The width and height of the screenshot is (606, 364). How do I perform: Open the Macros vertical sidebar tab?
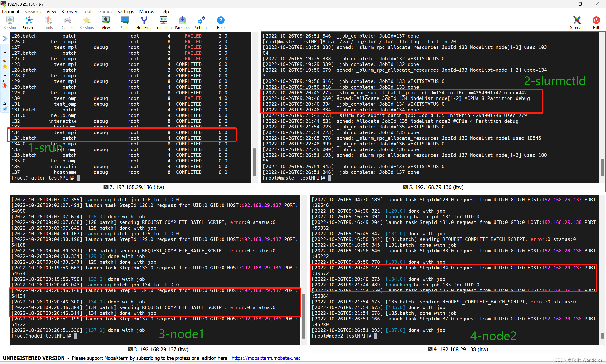click(5, 101)
